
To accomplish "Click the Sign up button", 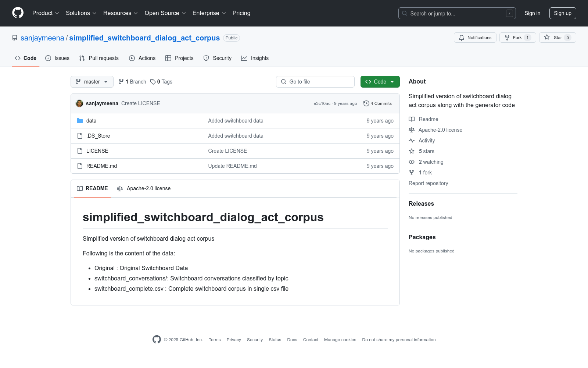I will (x=563, y=13).
